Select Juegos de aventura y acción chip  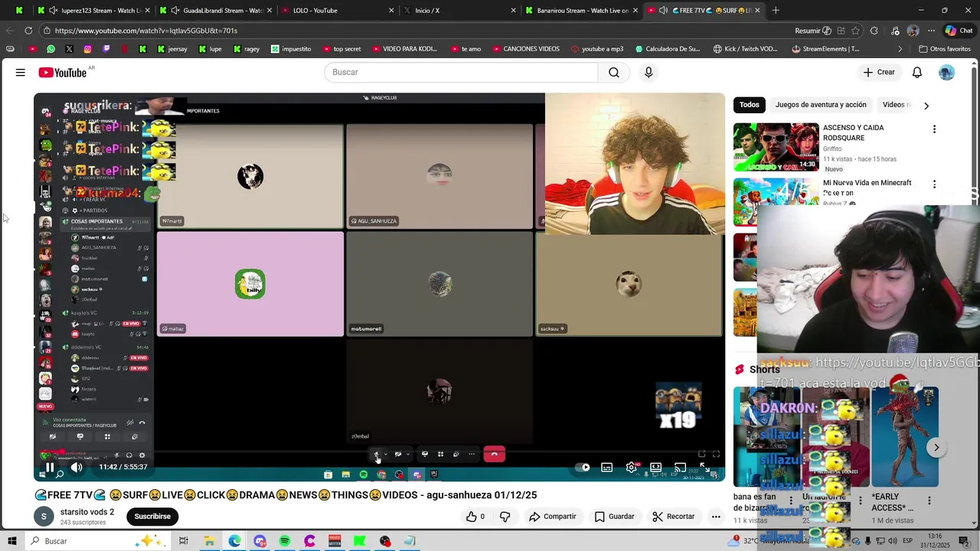click(x=821, y=105)
